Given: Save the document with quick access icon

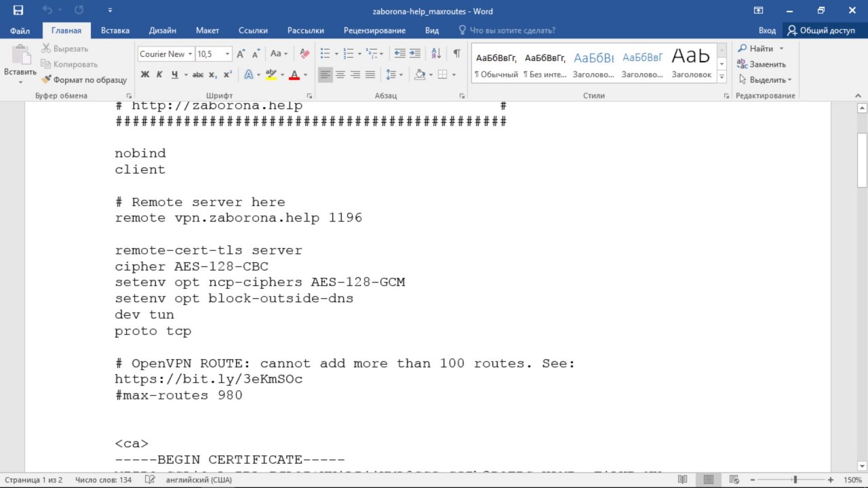Looking at the screenshot, I should click(18, 11).
